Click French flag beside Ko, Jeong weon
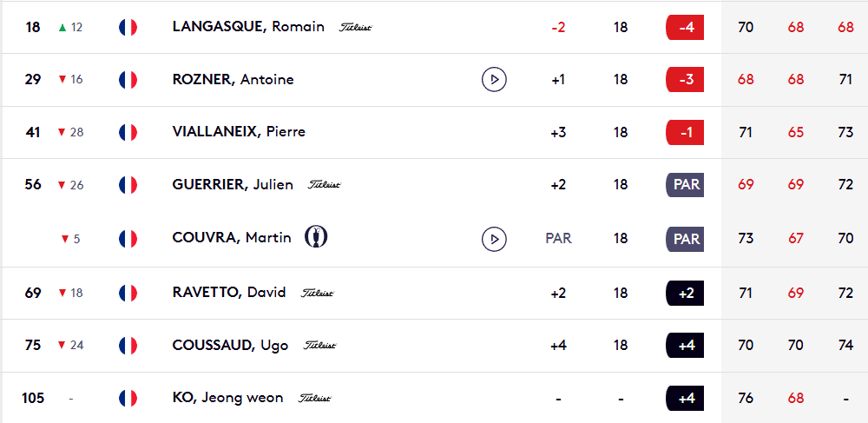 tap(128, 398)
